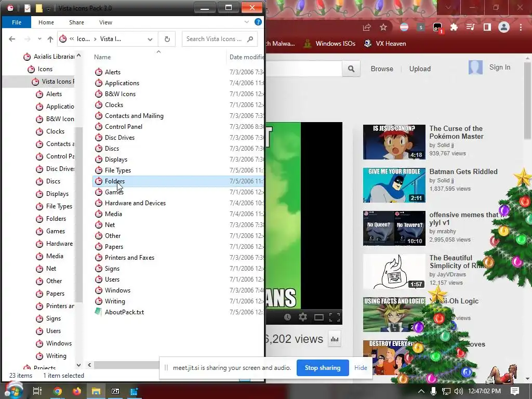Viewport: 532px width, 399px height.
Task: Click Sign In on the video site
Action: click(499, 68)
